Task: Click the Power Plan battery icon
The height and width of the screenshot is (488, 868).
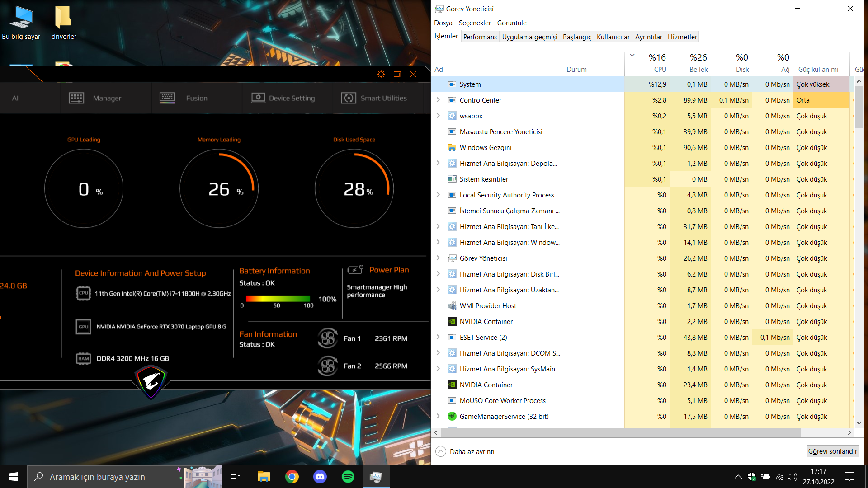Action: tap(355, 270)
